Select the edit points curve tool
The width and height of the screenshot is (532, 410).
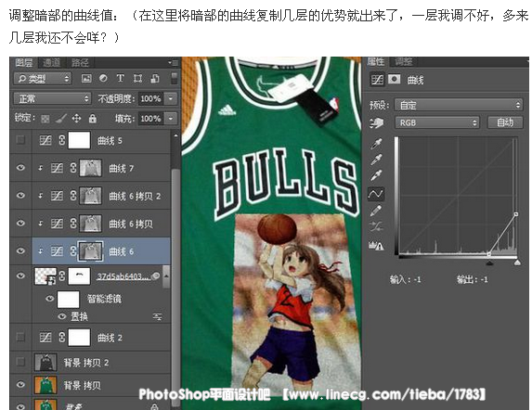376,194
